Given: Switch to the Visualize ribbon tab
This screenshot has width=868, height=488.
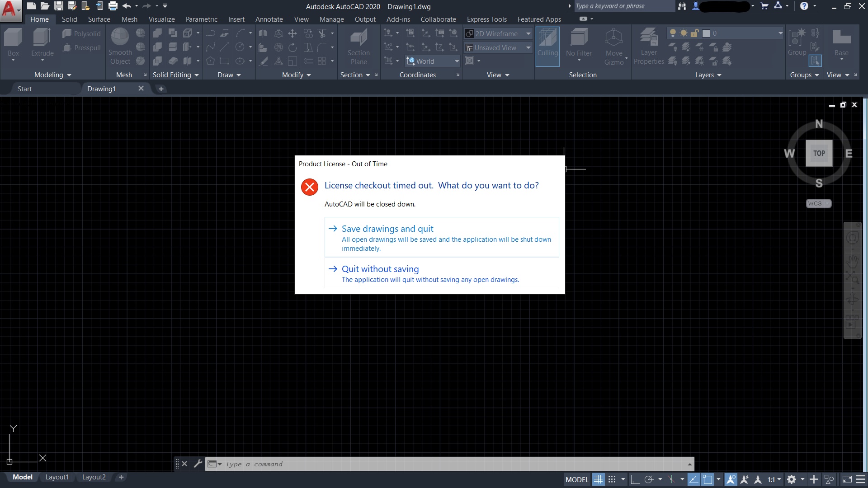Looking at the screenshot, I should point(161,19).
